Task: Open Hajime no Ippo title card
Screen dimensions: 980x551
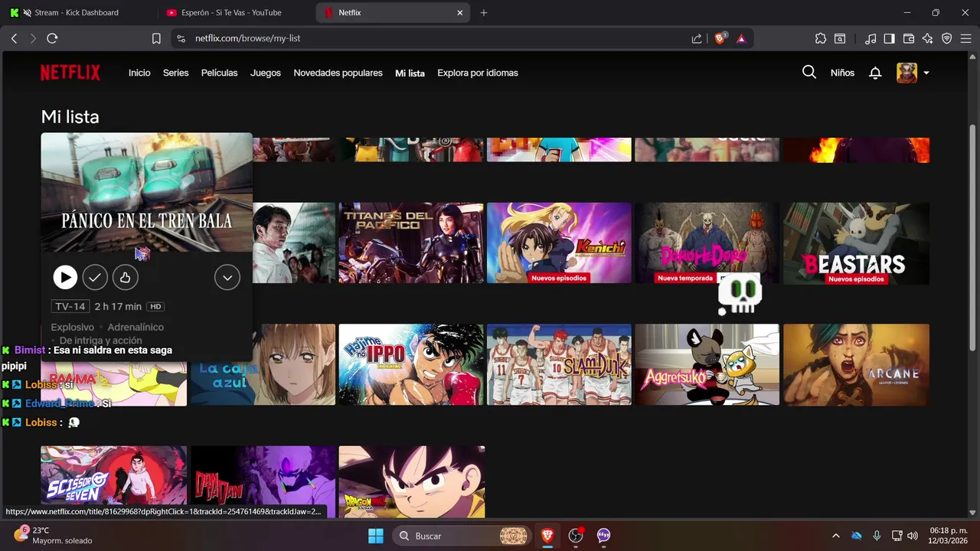Action: 411,364
